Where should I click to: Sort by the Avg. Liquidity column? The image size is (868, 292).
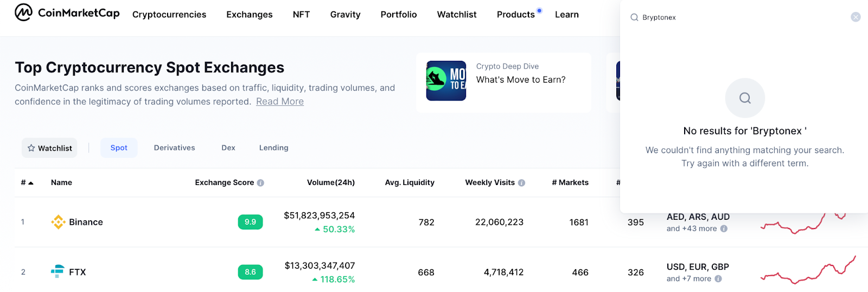(410, 182)
